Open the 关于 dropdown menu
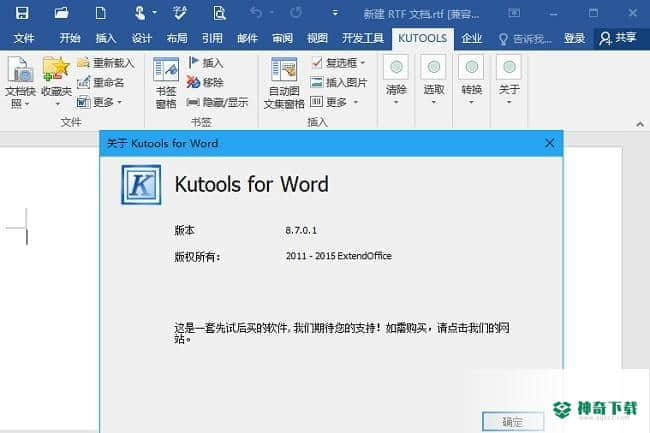The height and width of the screenshot is (433, 650). point(509,81)
